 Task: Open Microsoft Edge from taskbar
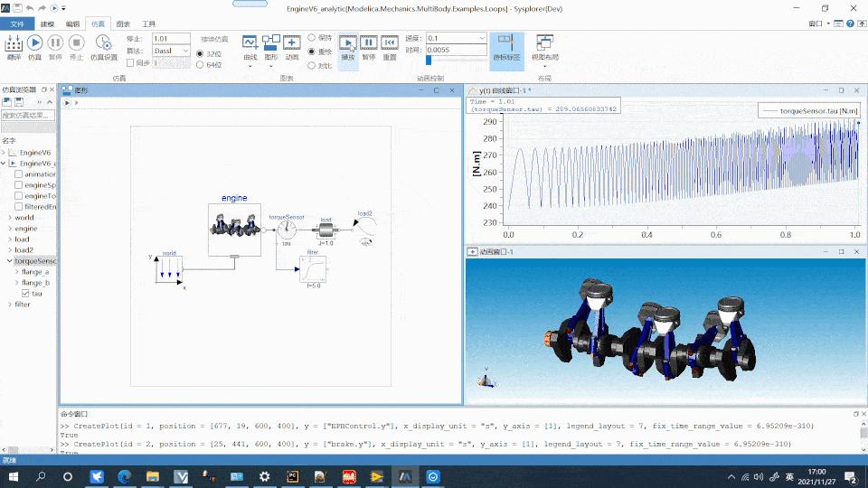pyautogui.click(x=124, y=476)
